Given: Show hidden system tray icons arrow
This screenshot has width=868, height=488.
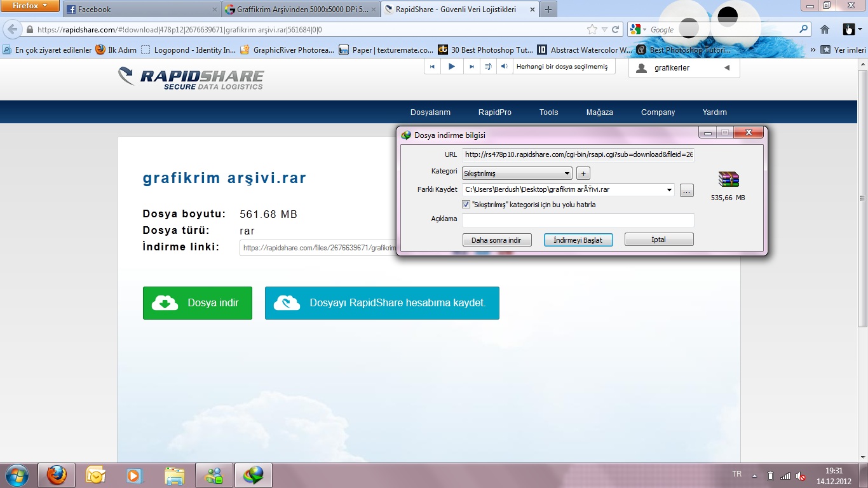Looking at the screenshot, I should 754,476.
